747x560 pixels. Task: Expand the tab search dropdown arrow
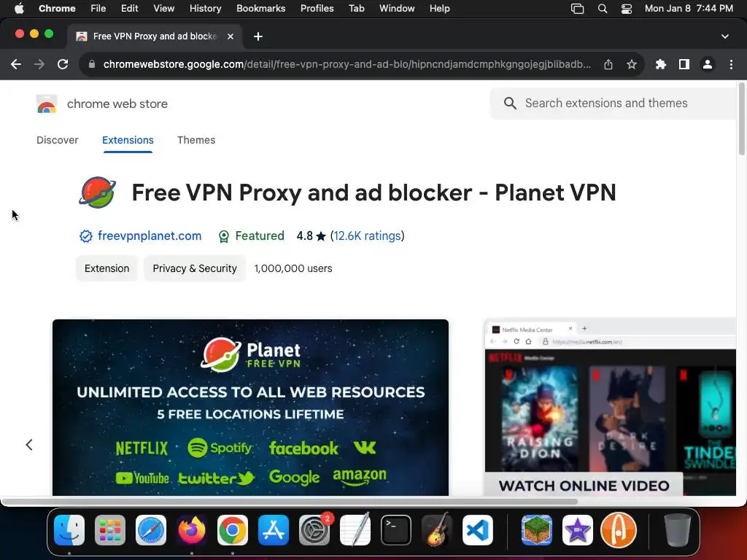(x=725, y=36)
